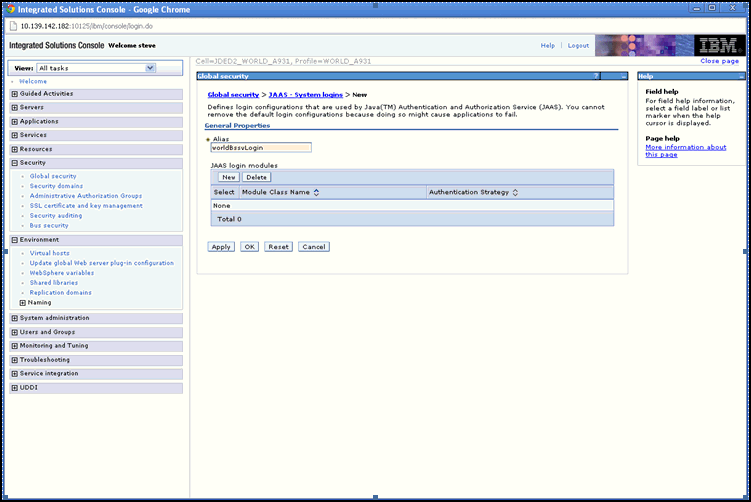This screenshot has width=751, height=502.
Task: Open Security domains
Action: 56,186
